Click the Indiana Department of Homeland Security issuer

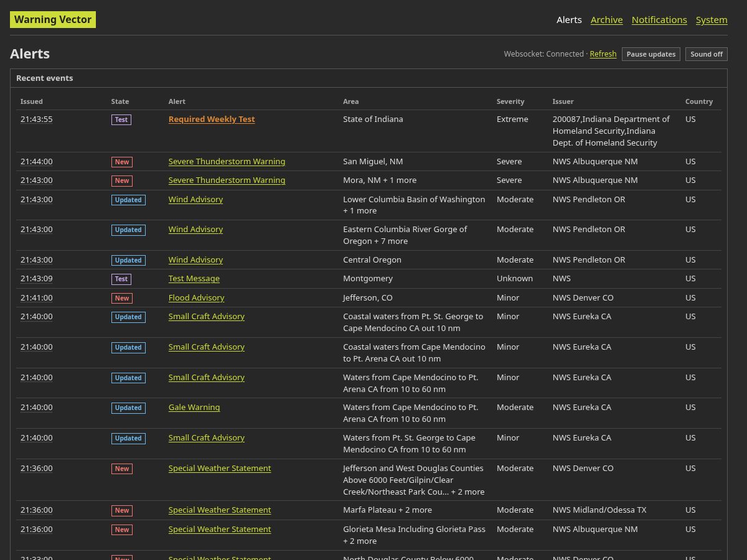click(611, 131)
